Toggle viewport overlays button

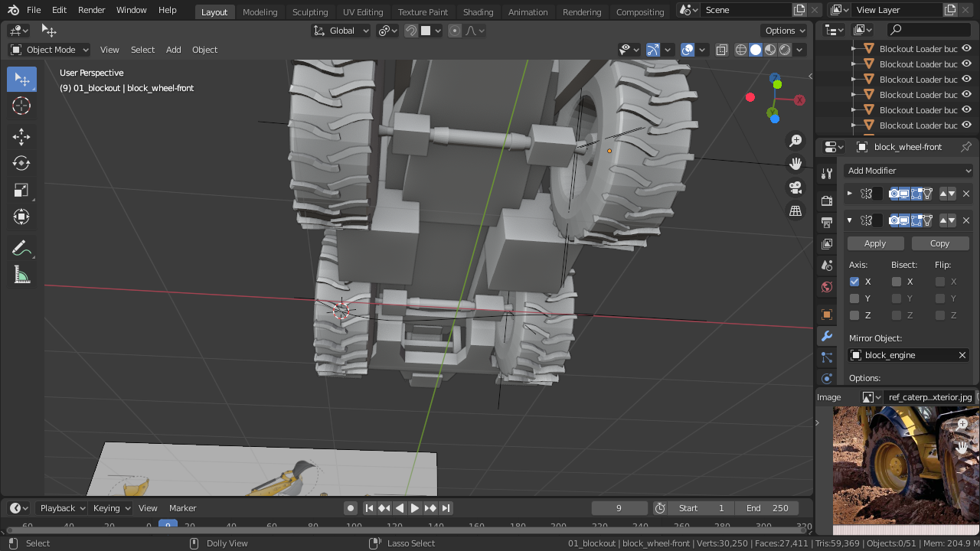(x=688, y=50)
